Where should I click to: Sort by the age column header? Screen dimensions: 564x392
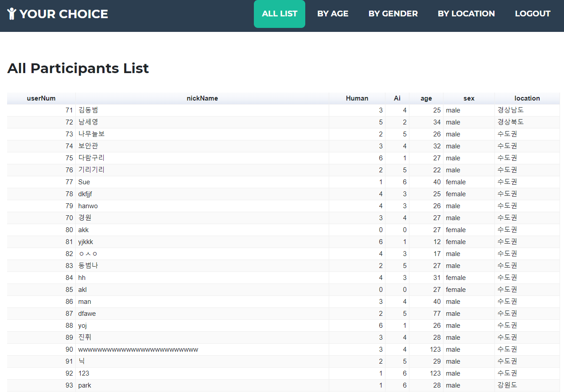[426, 98]
